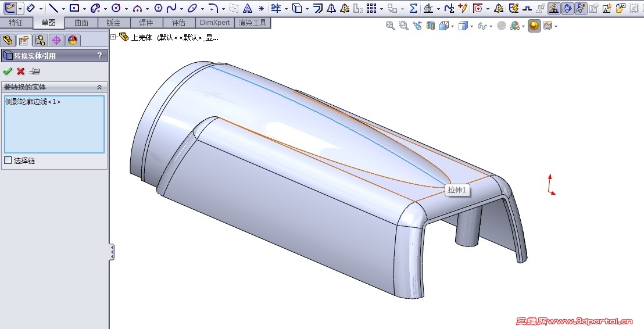This screenshot has width=644, height=329.
Task: Click Zoom to Fit magnifier icon
Action: (390, 26)
